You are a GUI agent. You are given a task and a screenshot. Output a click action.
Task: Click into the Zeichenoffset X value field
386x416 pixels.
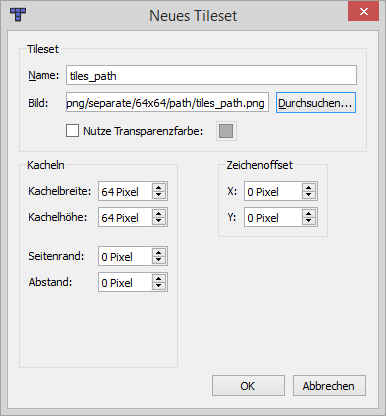[273, 191]
